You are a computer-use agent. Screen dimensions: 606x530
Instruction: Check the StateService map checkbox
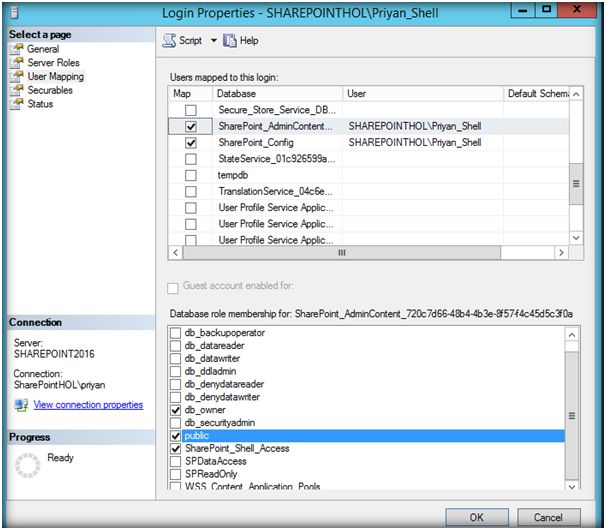point(191,159)
